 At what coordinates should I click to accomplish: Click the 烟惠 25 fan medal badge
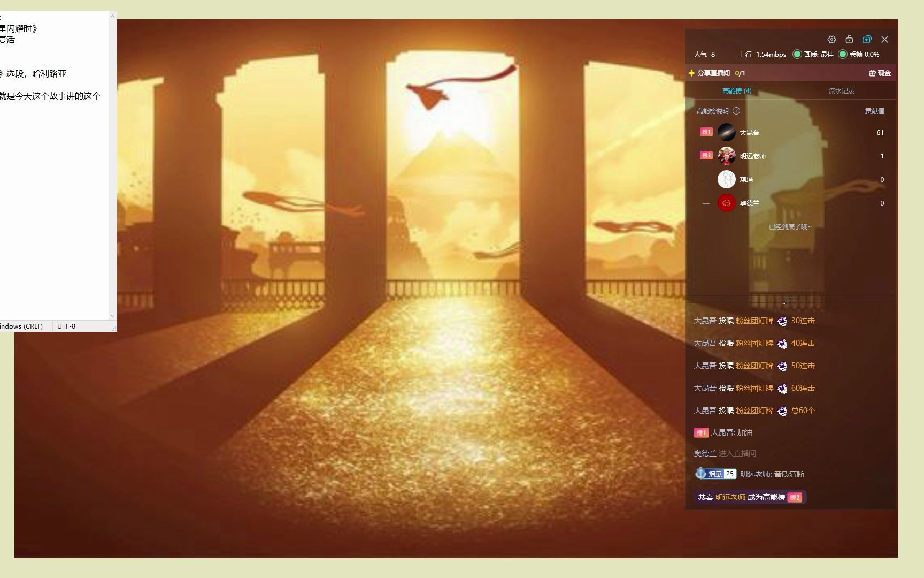715,474
